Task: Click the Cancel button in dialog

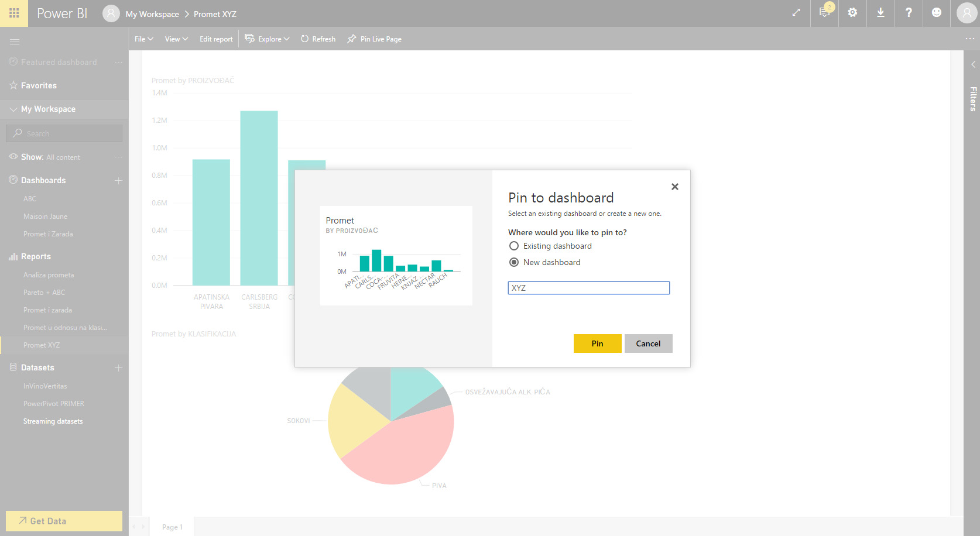Action: (x=648, y=343)
